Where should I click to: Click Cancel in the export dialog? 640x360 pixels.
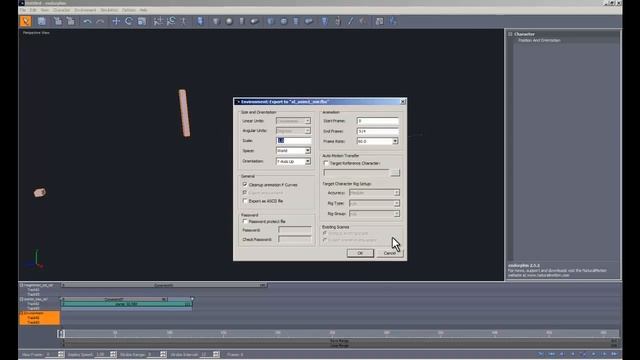pyautogui.click(x=390, y=253)
